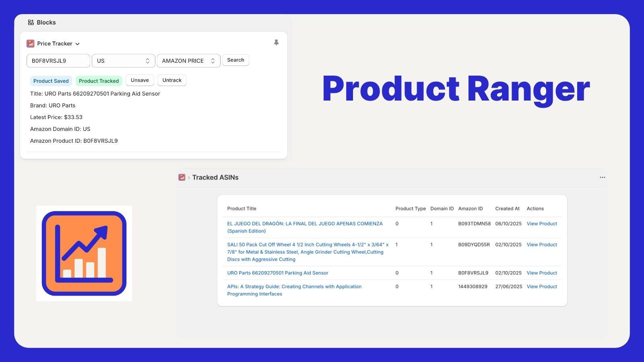This screenshot has width=644, height=362.
Task: Click the Untrack button
Action: click(x=172, y=80)
